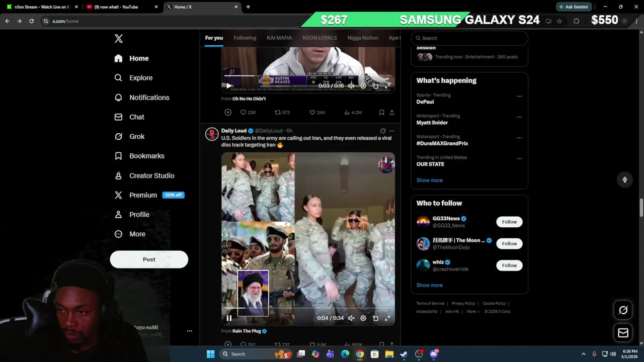Open options for Myatt Snider trend
This screenshot has width=644, height=362.
(x=519, y=117)
